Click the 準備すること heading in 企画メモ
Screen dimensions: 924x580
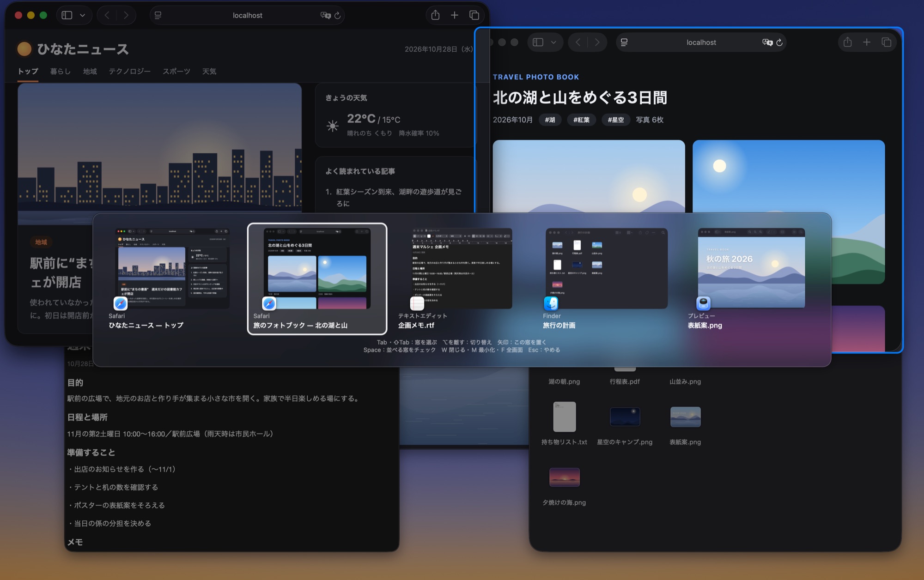point(91,453)
